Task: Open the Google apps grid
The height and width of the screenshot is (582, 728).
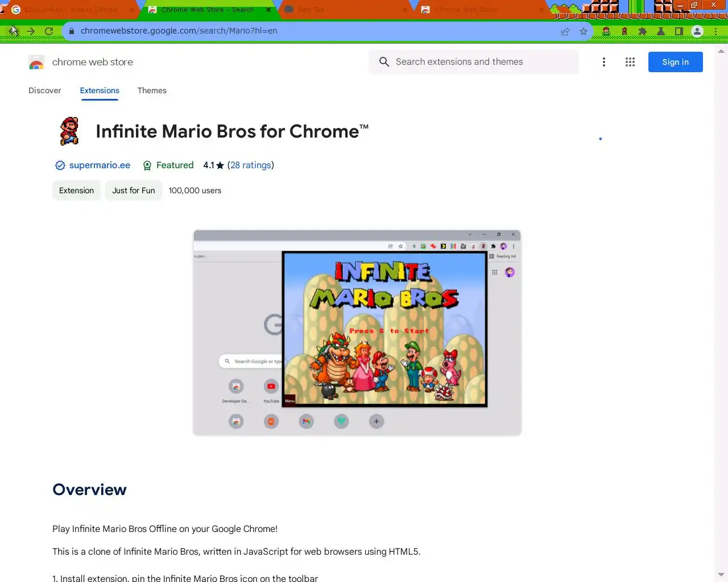Action: pos(630,62)
